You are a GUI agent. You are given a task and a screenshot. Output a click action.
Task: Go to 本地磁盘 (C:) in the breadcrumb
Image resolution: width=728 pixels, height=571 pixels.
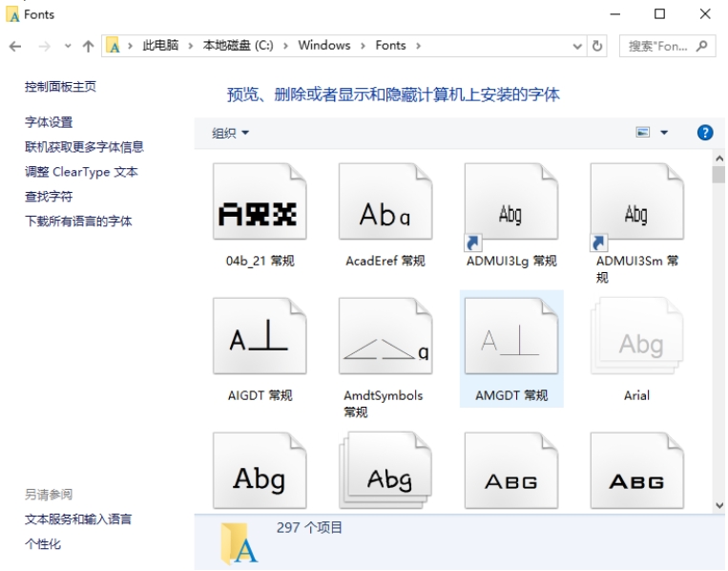(238, 46)
